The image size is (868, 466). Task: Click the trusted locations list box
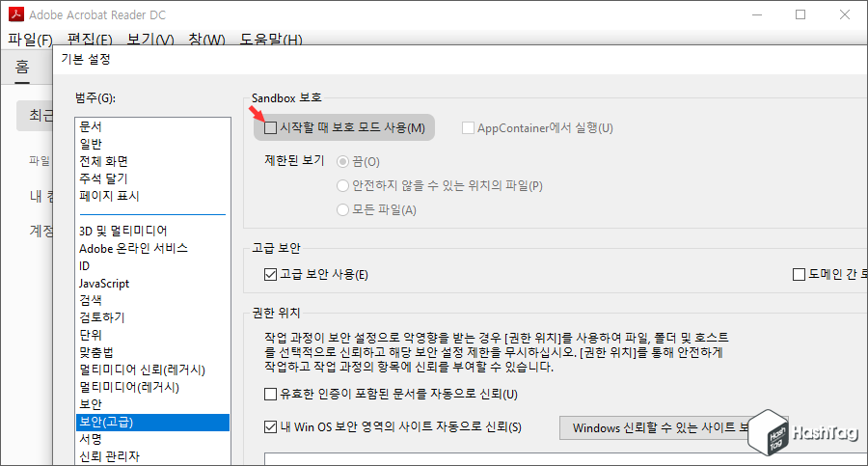coord(566,459)
